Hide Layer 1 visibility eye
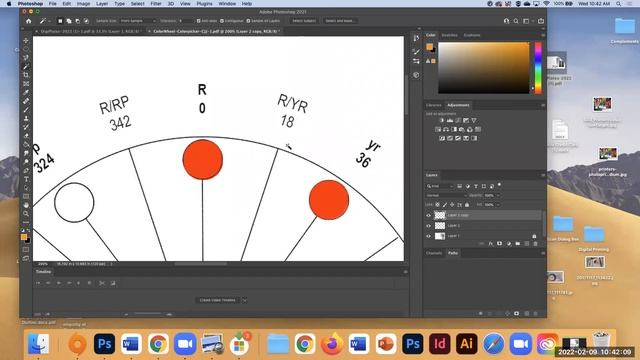This screenshot has width=640, height=360. click(429, 236)
